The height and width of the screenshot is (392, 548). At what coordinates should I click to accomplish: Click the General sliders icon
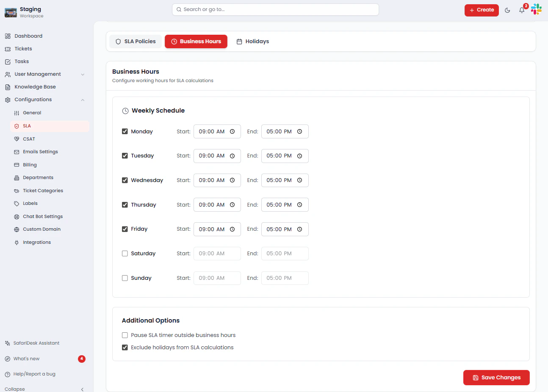pyautogui.click(x=17, y=113)
